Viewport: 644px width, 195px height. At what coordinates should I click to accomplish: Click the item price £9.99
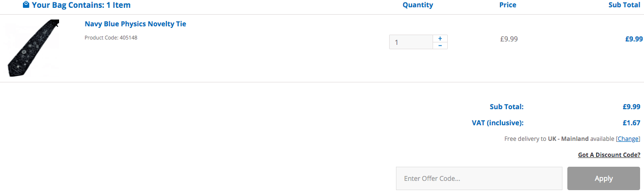click(x=509, y=39)
